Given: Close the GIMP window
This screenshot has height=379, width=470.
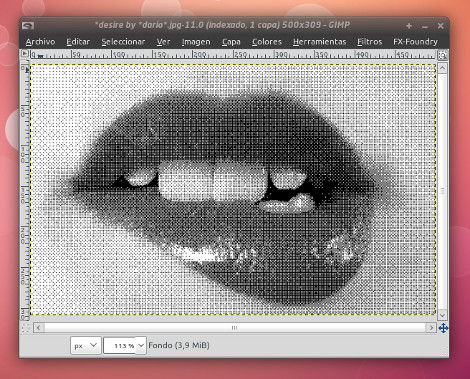Looking at the screenshot, I should (x=440, y=26).
